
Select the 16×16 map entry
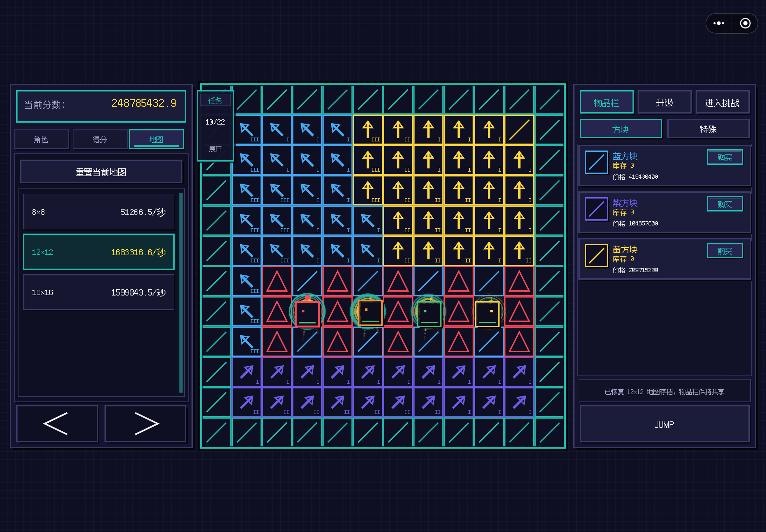[x=98, y=292]
